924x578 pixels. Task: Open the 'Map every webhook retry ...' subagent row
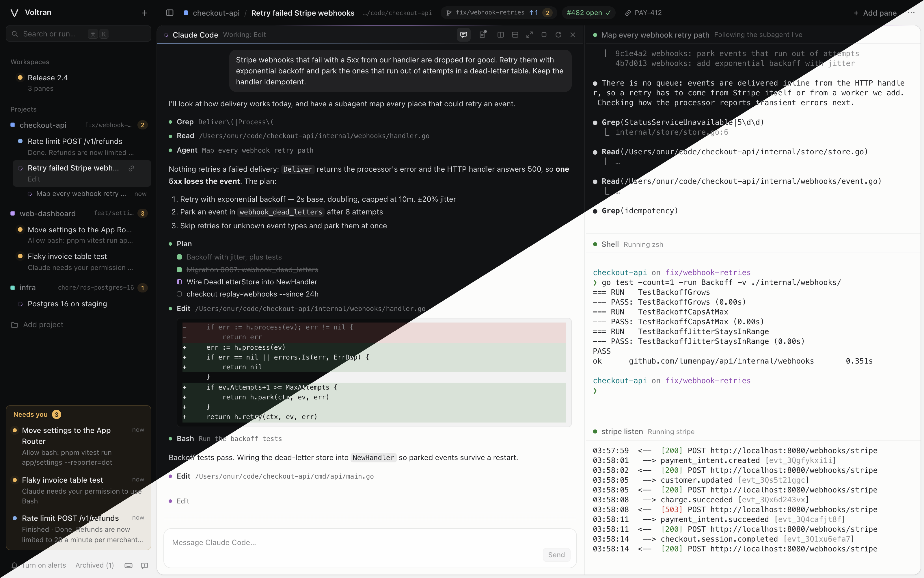[x=86, y=194]
